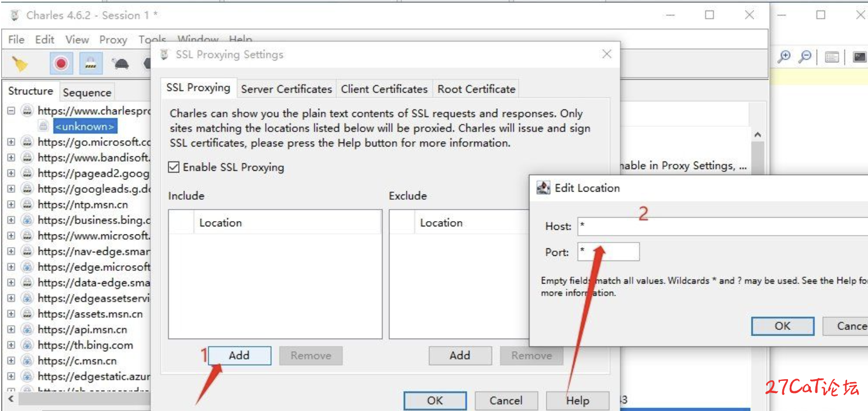The width and height of the screenshot is (868, 411).
Task: Click Cancel in the Edit Location dialog
Action: [x=845, y=326]
